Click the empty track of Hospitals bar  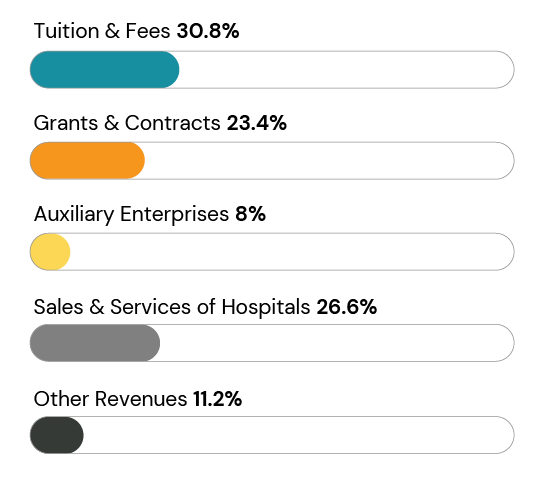tap(337, 343)
